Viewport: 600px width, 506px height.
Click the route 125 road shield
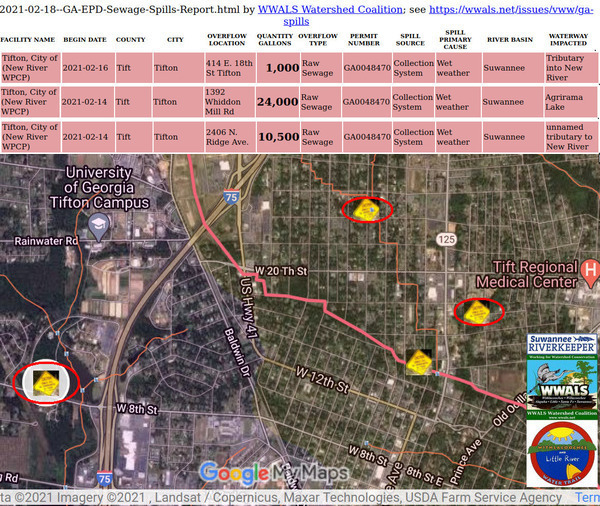click(446, 240)
